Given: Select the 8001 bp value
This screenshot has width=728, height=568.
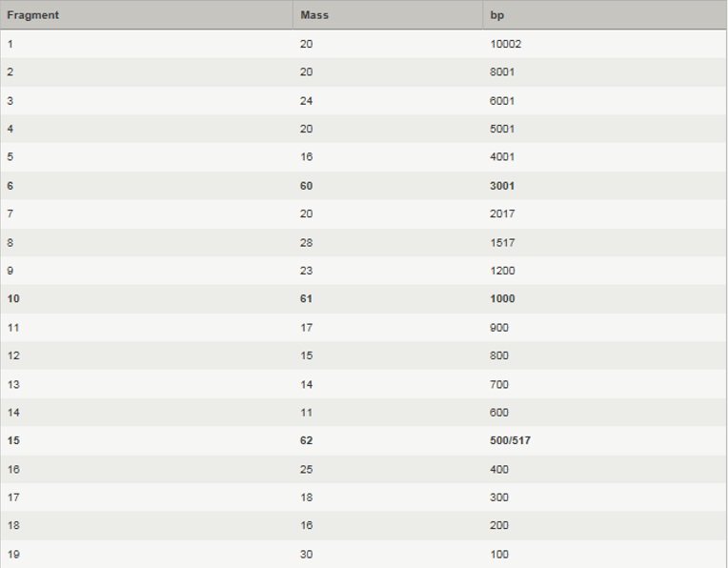Looking at the screenshot, I should tap(502, 72).
